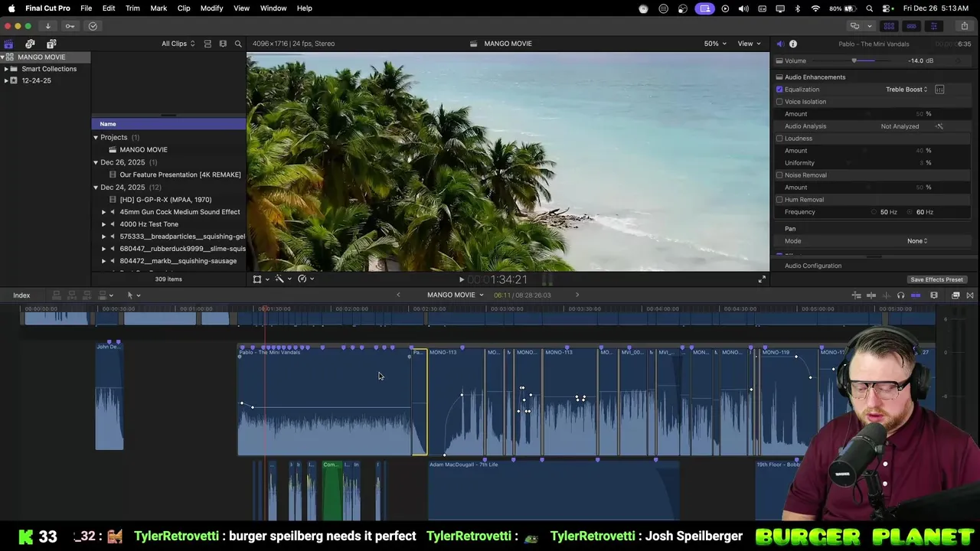The width and height of the screenshot is (980, 551).
Task: Open the Select tool arrow dropdown in timeline
Action: click(133, 295)
